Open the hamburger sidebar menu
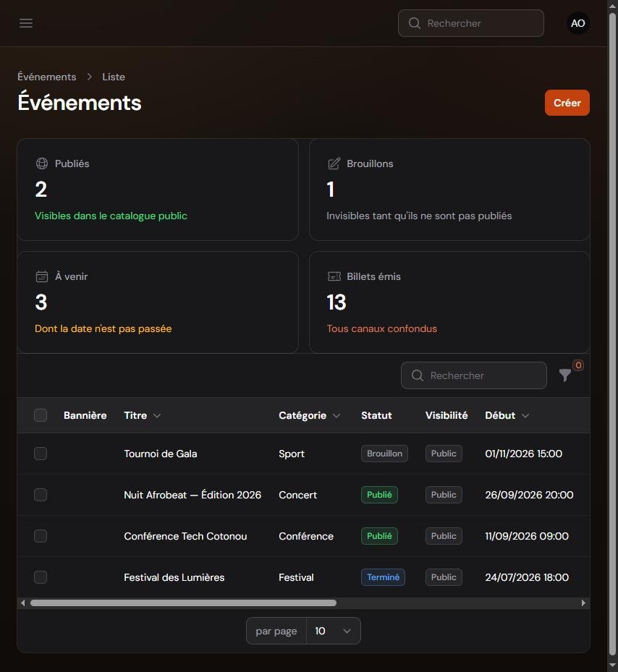The height and width of the screenshot is (672, 618). pyautogui.click(x=26, y=23)
